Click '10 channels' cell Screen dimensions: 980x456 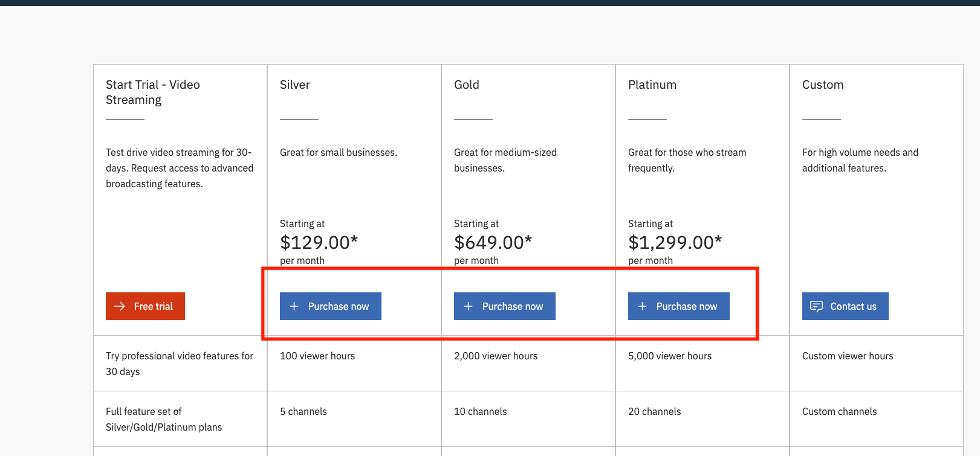(528, 419)
